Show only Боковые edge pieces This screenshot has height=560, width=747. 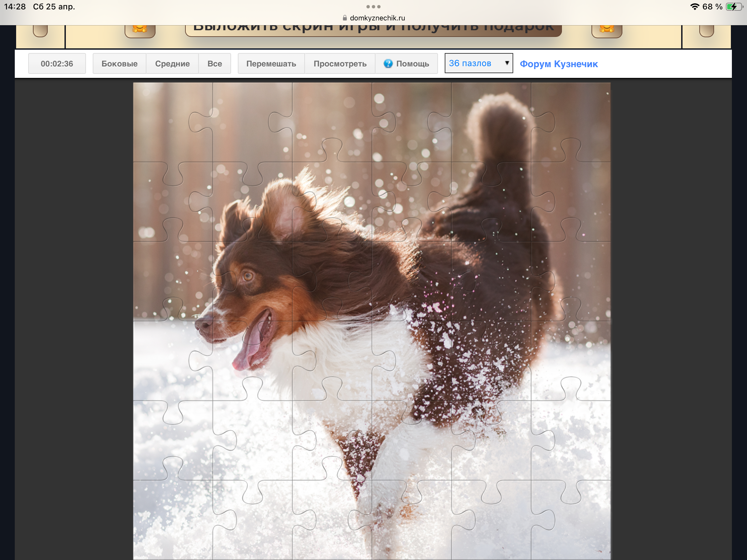pos(119,63)
